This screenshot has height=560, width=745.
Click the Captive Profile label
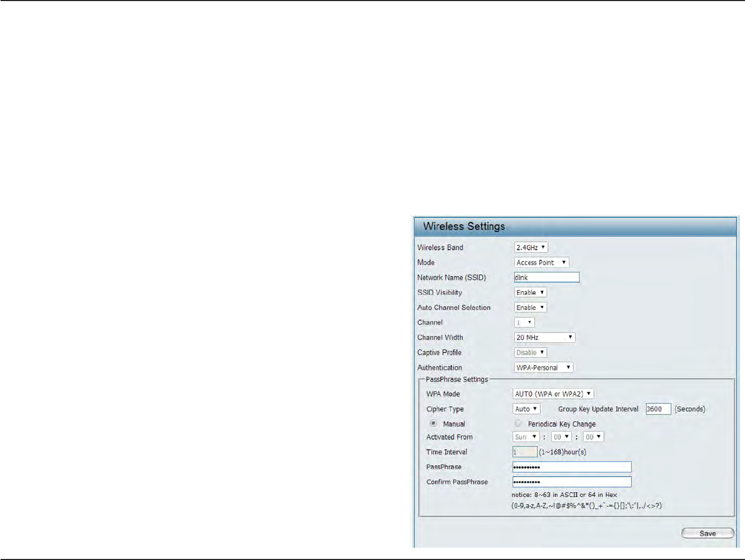439,353
